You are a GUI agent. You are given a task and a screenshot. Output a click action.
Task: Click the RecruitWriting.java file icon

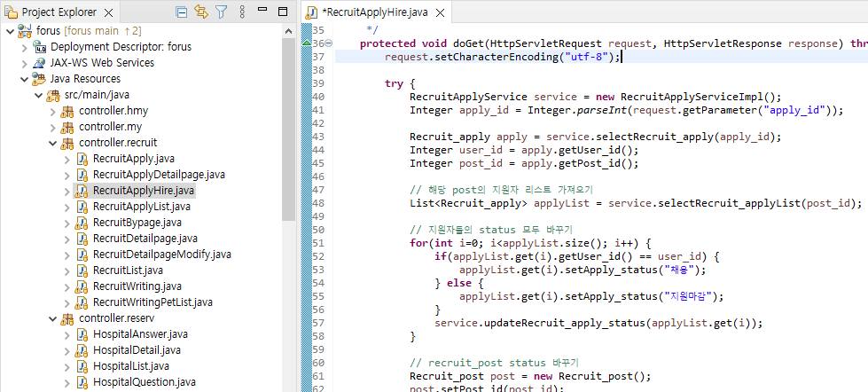pos(82,286)
